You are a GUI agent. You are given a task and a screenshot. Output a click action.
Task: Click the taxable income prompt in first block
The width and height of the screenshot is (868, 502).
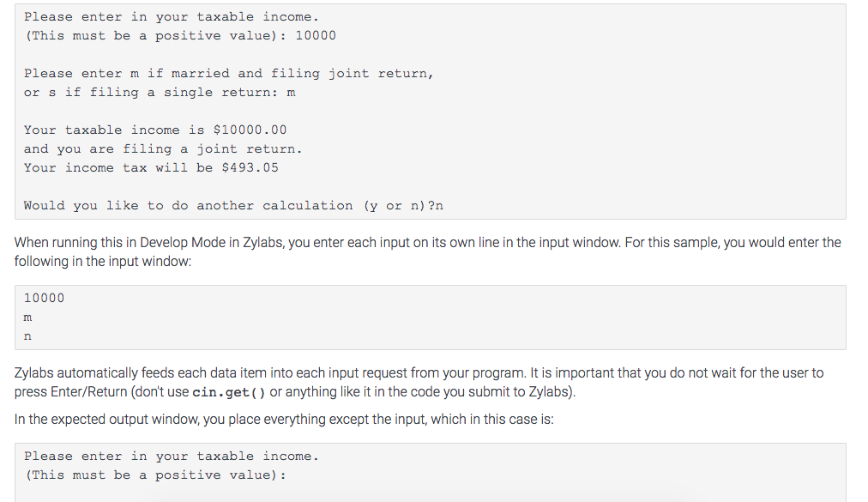tap(171, 17)
